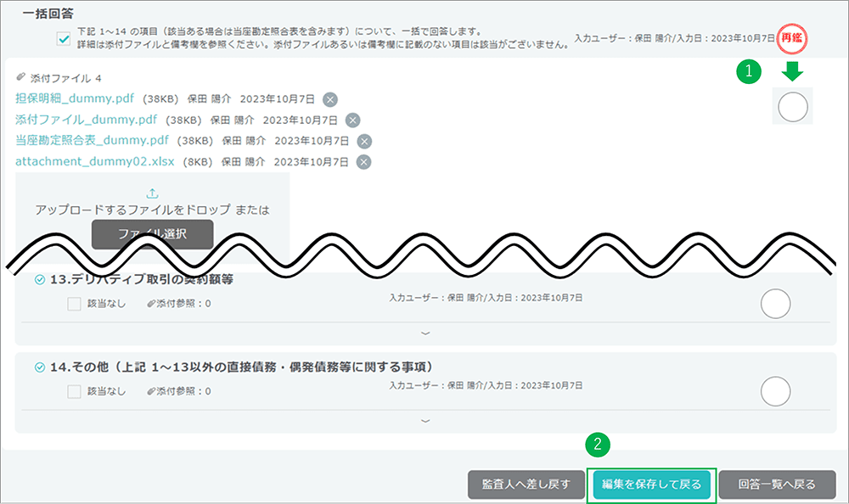Click 監査人へ差し戻す button

(526, 484)
